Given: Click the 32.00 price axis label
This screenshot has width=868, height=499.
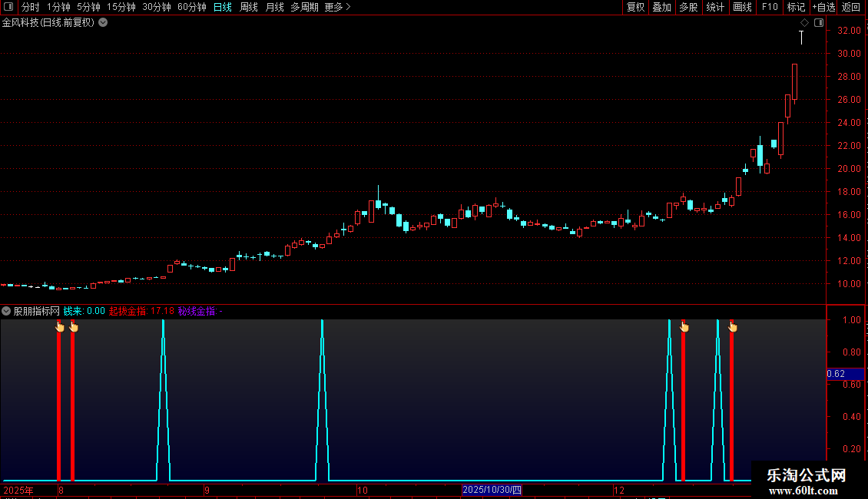Looking at the screenshot, I should tap(849, 31).
